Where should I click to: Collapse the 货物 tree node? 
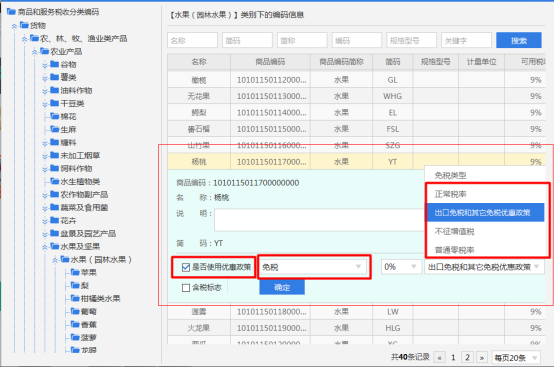tap(14, 26)
